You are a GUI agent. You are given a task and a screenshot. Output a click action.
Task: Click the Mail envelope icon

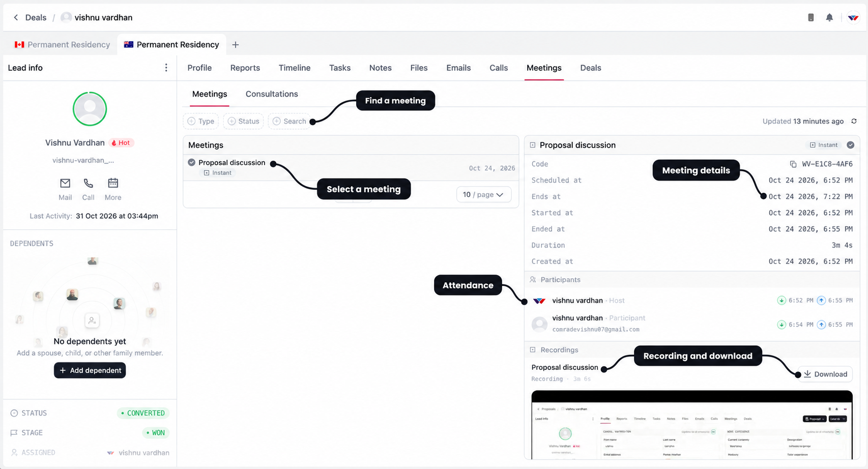point(65,183)
